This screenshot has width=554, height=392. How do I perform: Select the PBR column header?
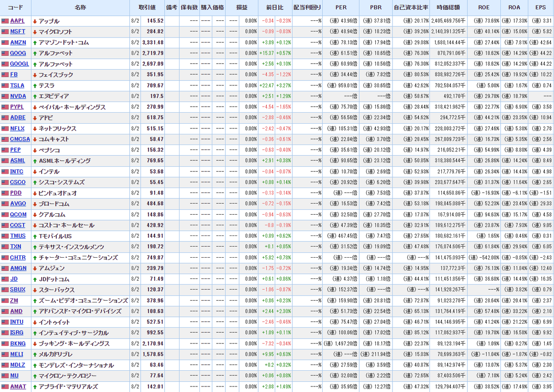(376, 8)
